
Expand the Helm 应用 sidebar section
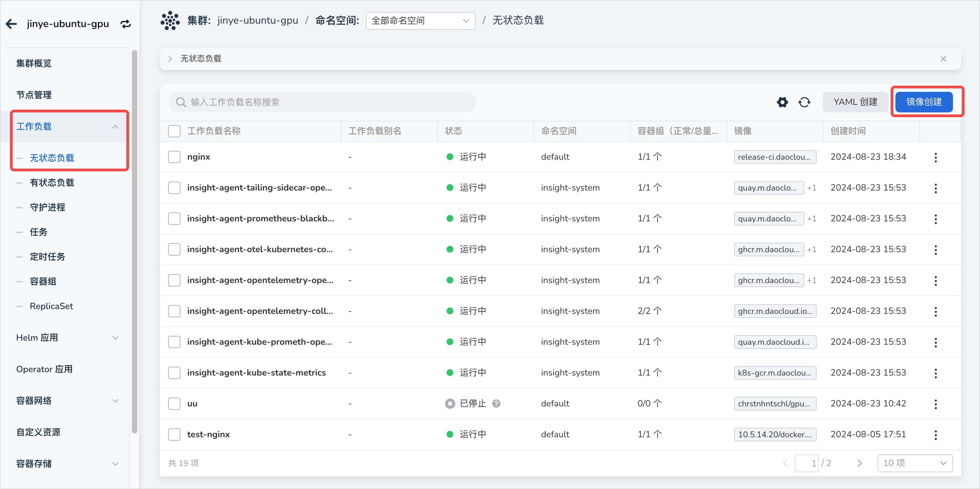115,338
